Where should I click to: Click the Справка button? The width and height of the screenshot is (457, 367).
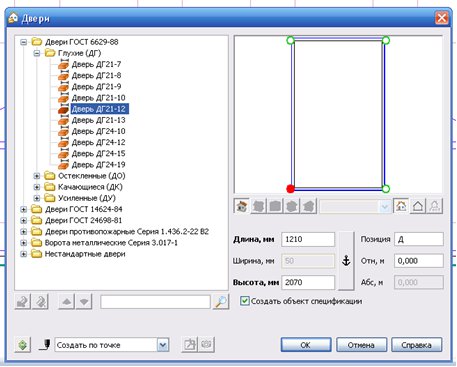[x=417, y=345]
